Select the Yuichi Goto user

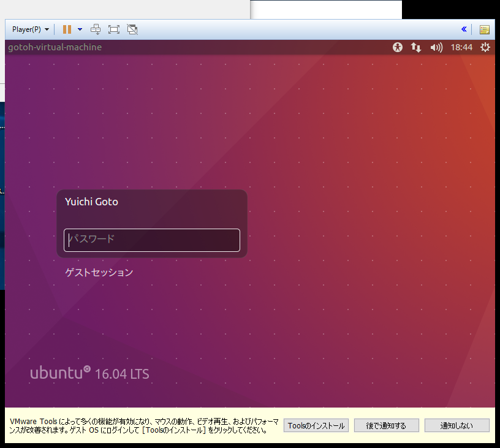91,202
